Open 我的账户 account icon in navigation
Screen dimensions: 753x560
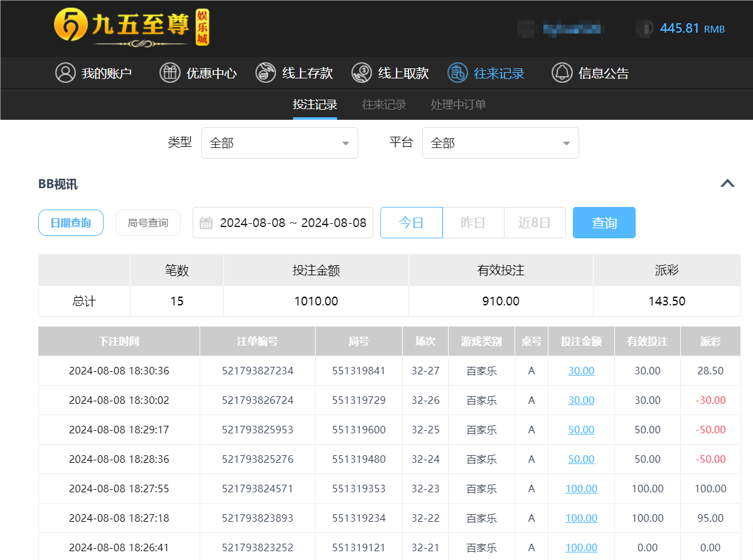pyautogui.click(x=65, y=73)
